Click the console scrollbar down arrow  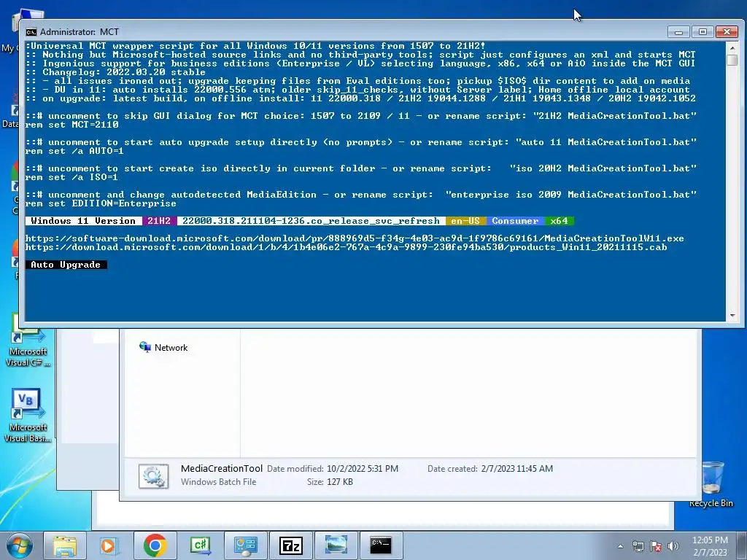pyautogui.click(x=732, y=316)
